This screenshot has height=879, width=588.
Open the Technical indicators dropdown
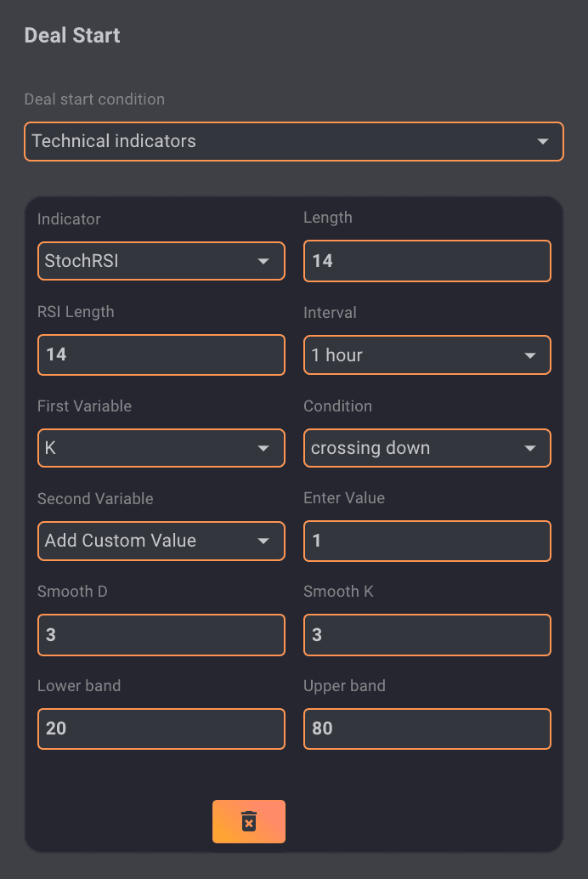click(x=293, y=141)
